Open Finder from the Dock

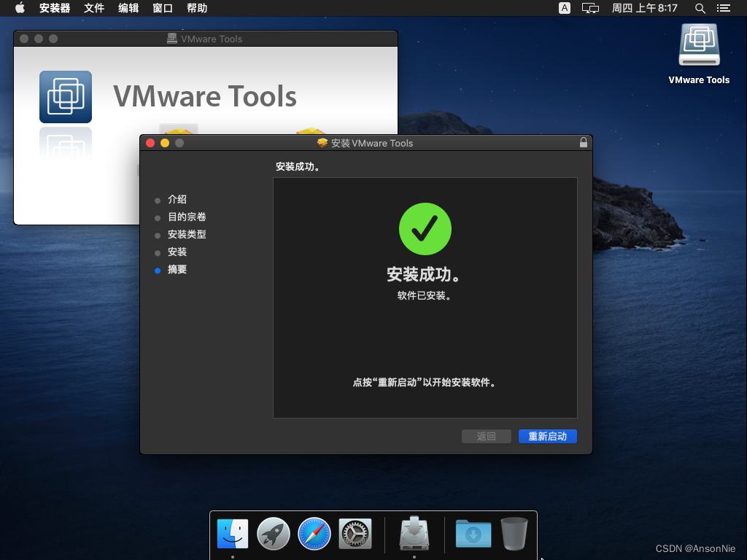coord(233,534)
